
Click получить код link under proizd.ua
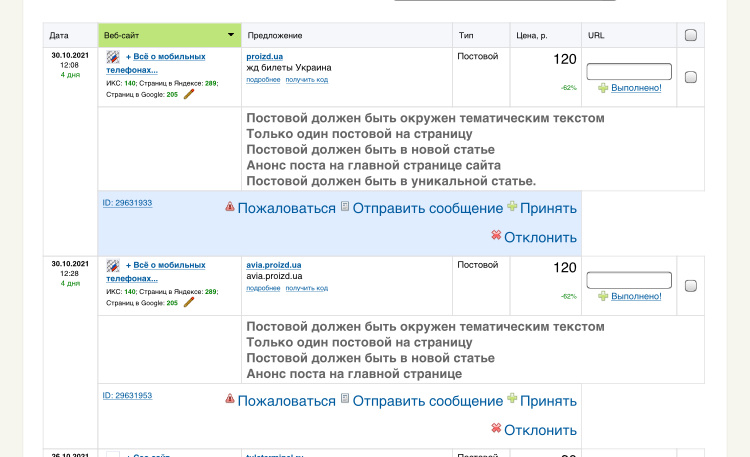306,79
